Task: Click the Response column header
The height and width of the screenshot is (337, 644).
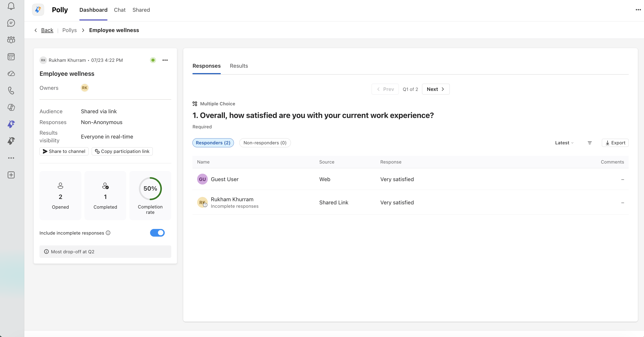Action: pos(391,162)
